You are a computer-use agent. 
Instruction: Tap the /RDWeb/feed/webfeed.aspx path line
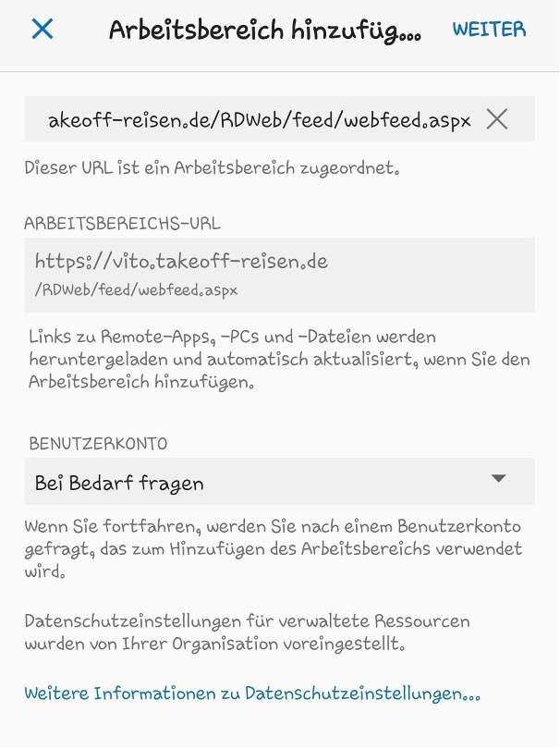tap(136, 290)
